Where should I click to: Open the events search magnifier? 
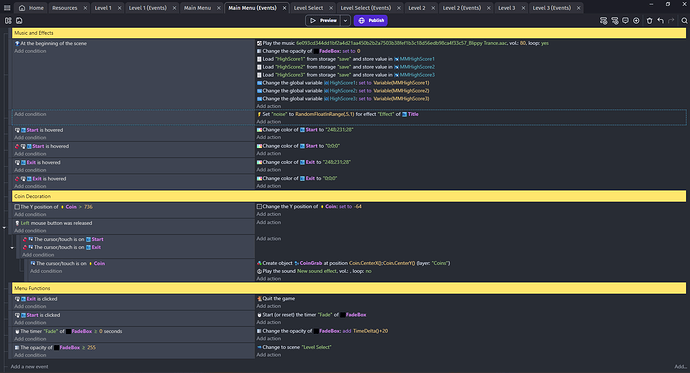684,21
